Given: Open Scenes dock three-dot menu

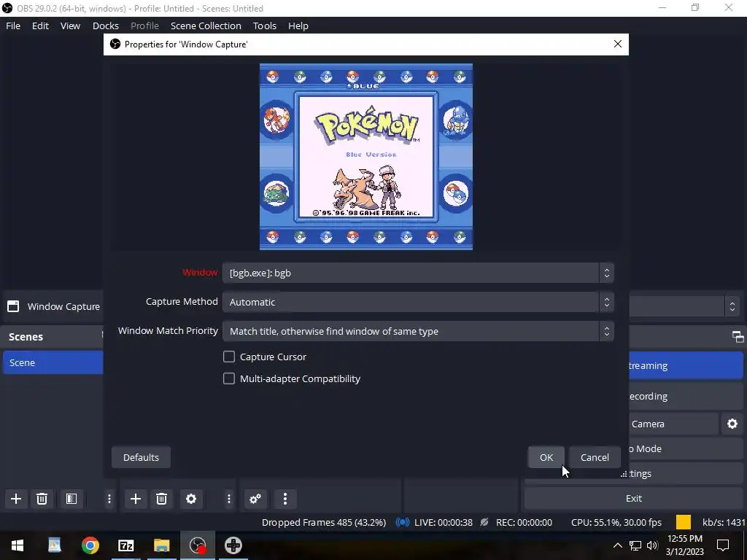Looking at the screenshot, I should [109, 499].
